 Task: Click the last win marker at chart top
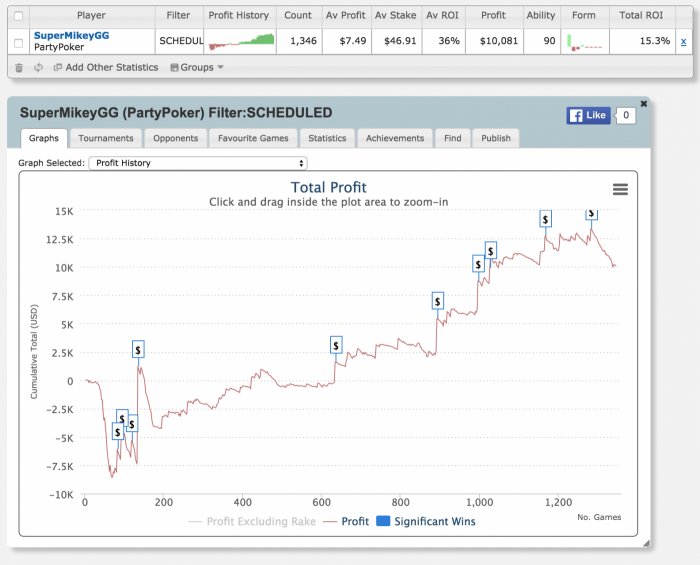click(x=592, y=214)
